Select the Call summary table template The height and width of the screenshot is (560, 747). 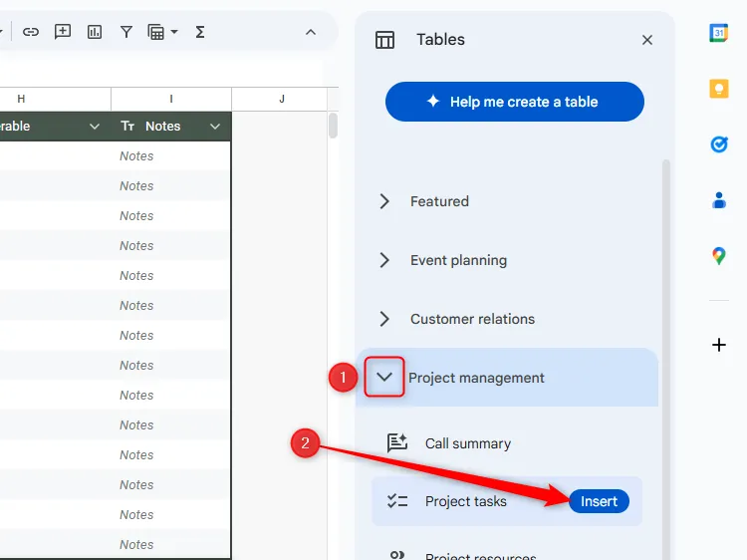467,443
